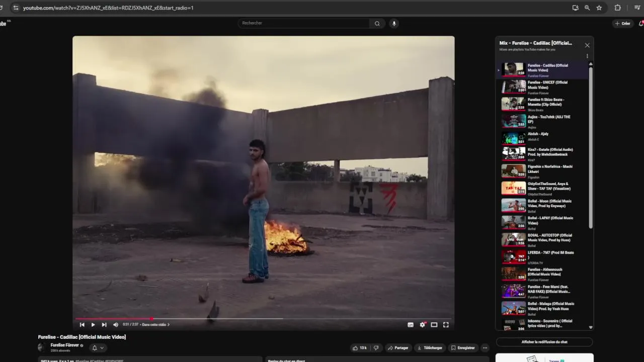Toggle subtitles on the video player
The width and height of the screenshot is (644, 362).
click(x=411, y=325)
